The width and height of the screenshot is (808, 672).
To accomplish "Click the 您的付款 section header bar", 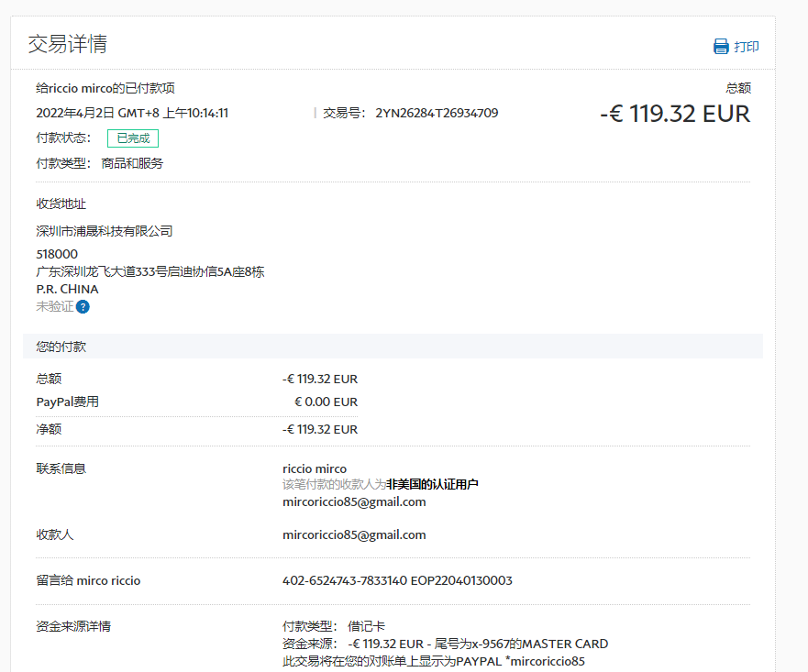I will [393, 347].
